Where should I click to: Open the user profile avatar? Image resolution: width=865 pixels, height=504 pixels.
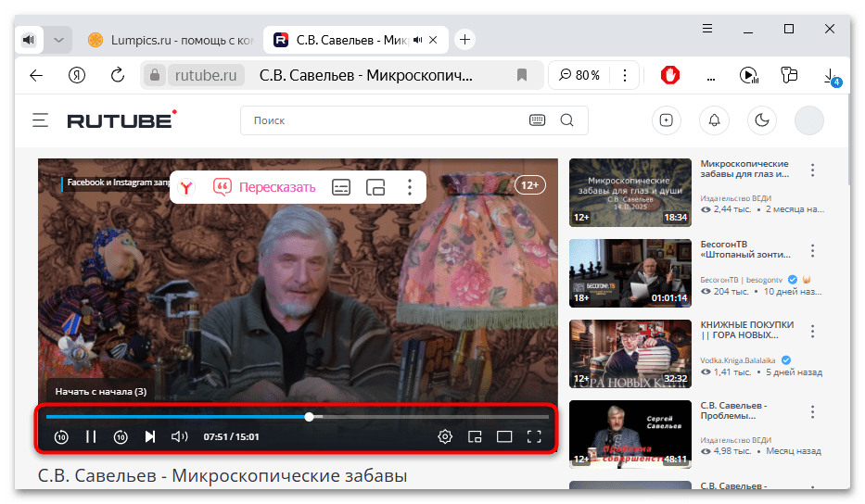coord(809,120)
